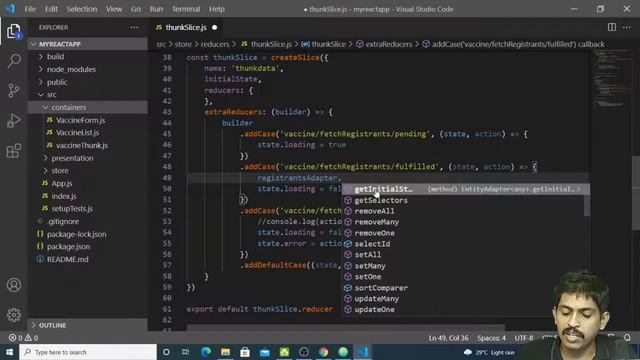Select getInitialState suggestion
The width and height of the screenshot is (640, 360).
coord(465,189)
